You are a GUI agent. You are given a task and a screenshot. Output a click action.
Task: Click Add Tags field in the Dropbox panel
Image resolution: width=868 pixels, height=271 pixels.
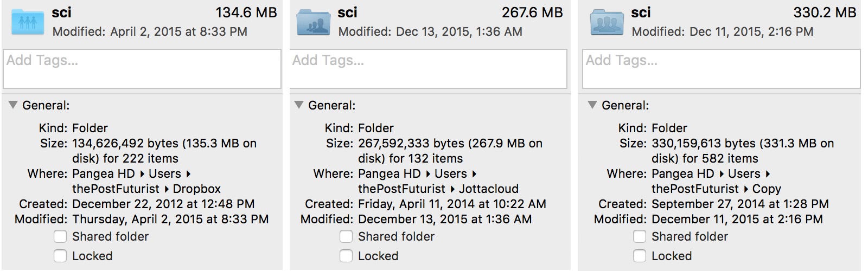142,69
